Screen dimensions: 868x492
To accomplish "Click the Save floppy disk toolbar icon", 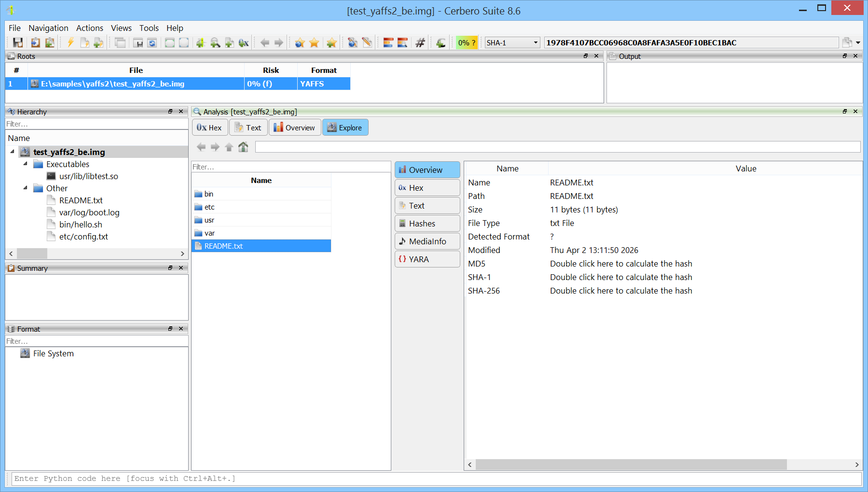I will [x=18, y=42].
